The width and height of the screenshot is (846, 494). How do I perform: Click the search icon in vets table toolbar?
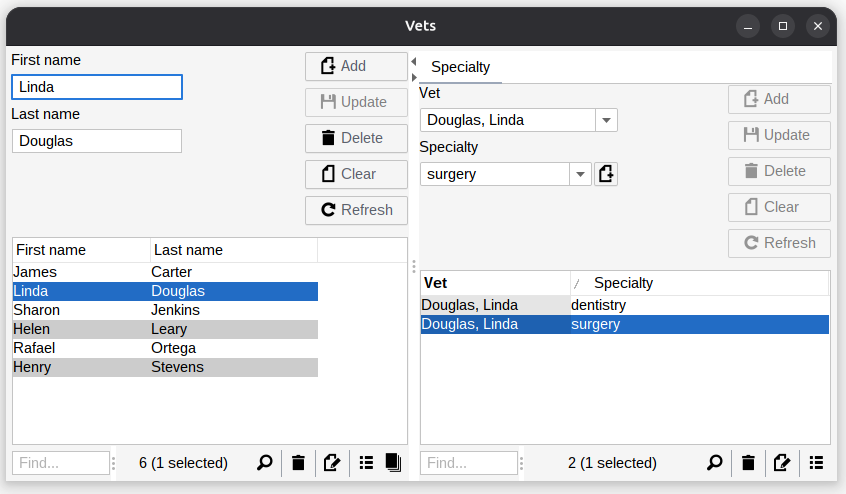(265, 463)
